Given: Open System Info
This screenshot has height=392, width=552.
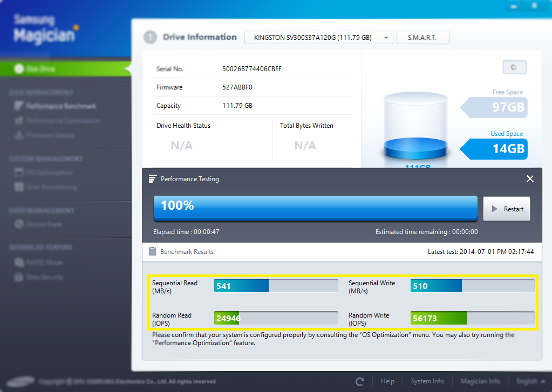Looking at the screenshot, I should point(427,381).
